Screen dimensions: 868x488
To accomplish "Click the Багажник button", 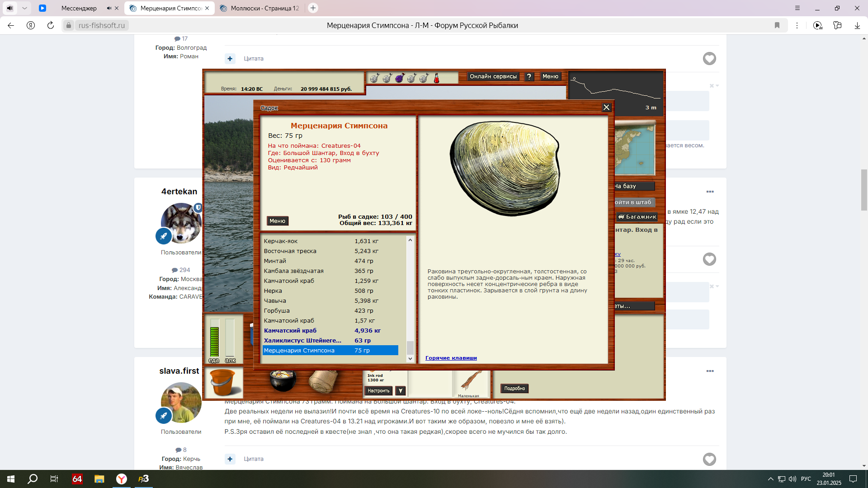I will coord(637,217).
